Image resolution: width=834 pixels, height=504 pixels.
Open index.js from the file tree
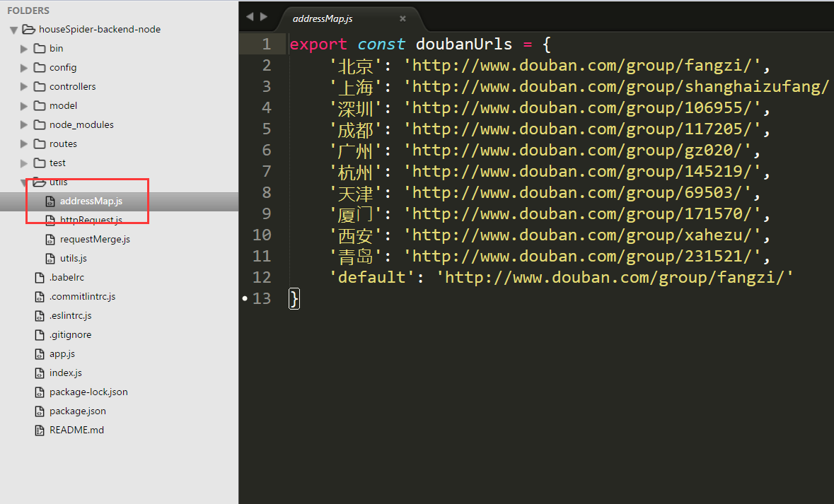click(65, 373)
